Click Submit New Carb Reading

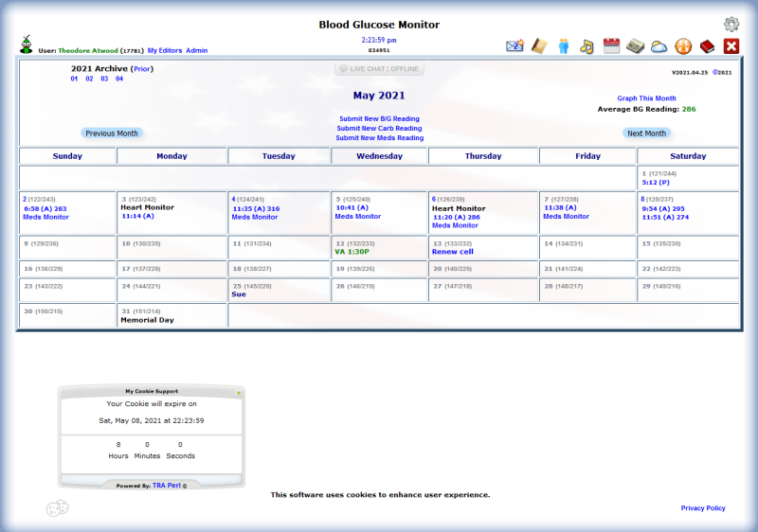click(380, 129)
